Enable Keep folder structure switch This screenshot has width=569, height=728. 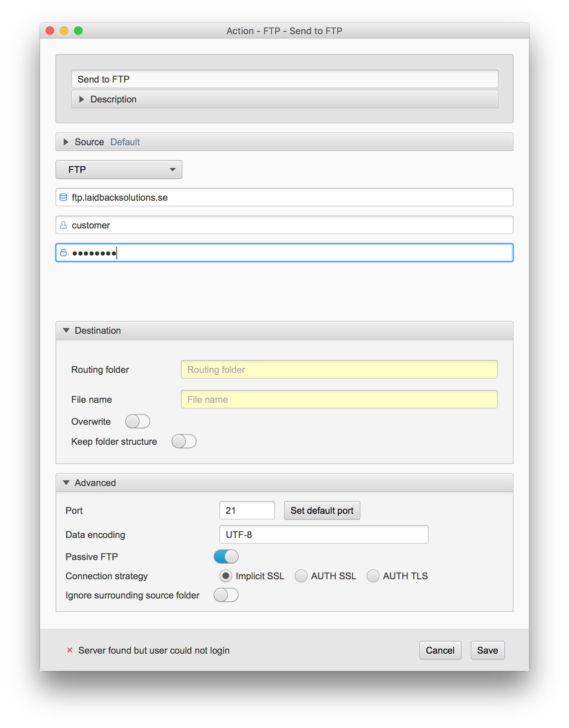[x=184, y=441]
